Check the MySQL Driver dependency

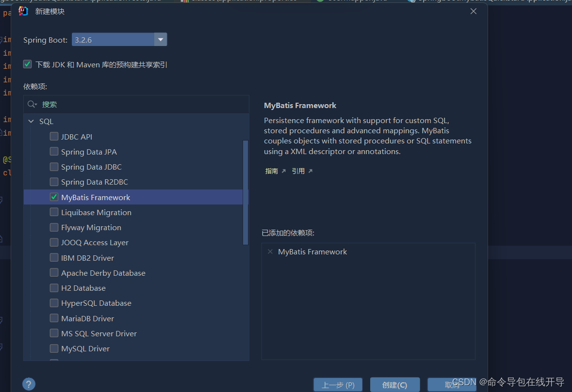click(54, 348)
